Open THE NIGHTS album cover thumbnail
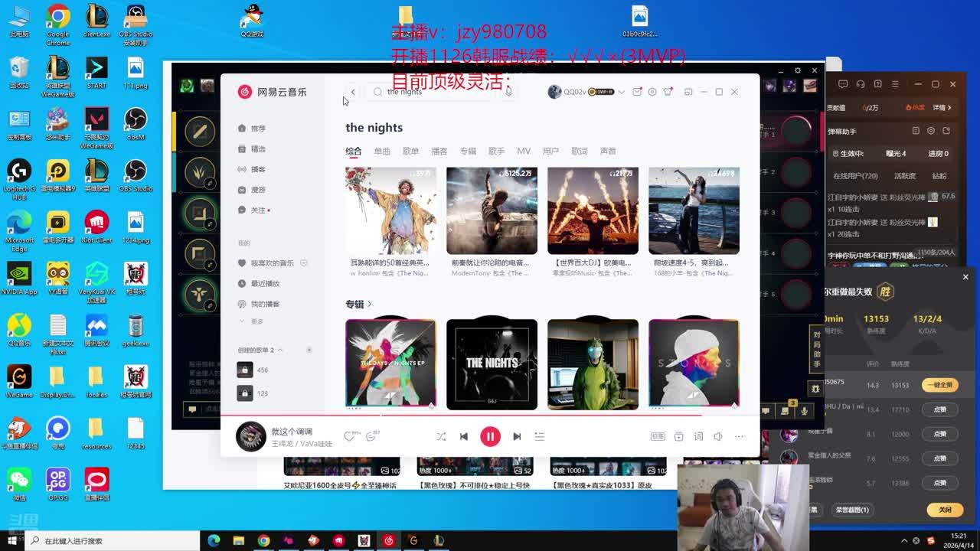This screenshot has width=980, height=551. pyautogui.click(x=492, y=364)
